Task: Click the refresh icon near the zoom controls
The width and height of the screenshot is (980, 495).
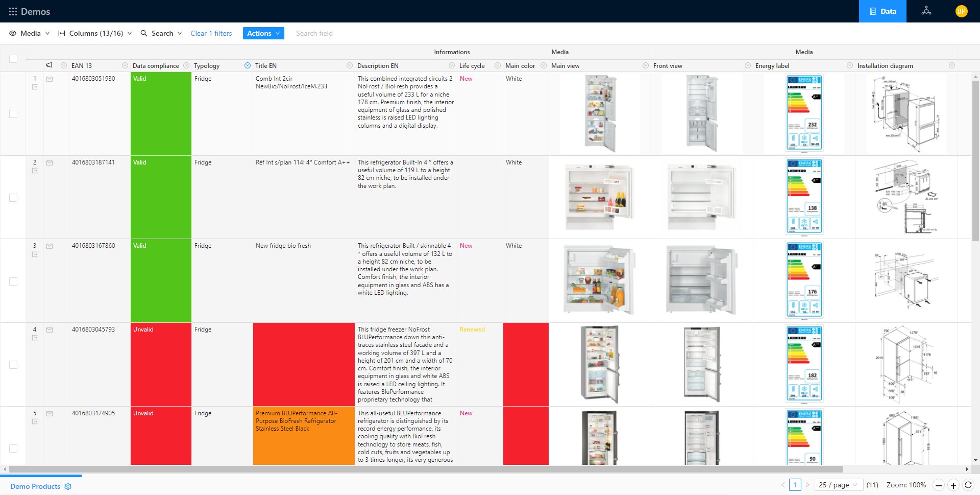Action: pyautogui.click(x=968, y=485)
